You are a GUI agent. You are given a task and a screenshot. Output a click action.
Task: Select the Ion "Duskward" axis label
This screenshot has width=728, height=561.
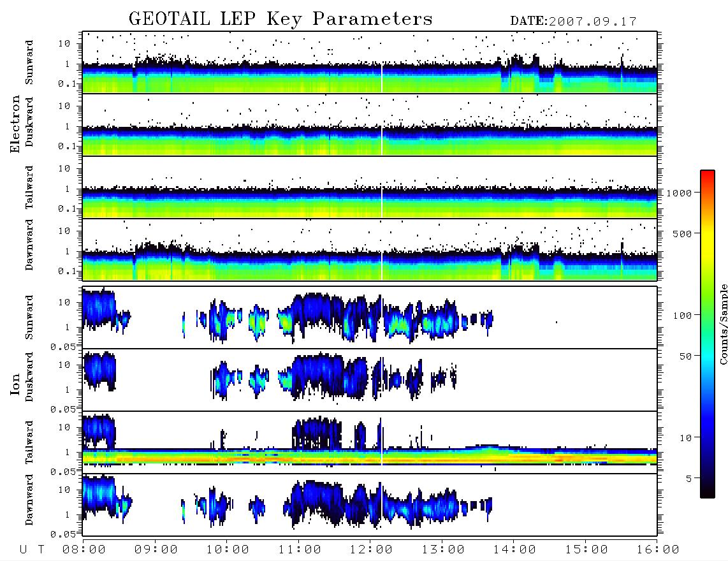29,377
